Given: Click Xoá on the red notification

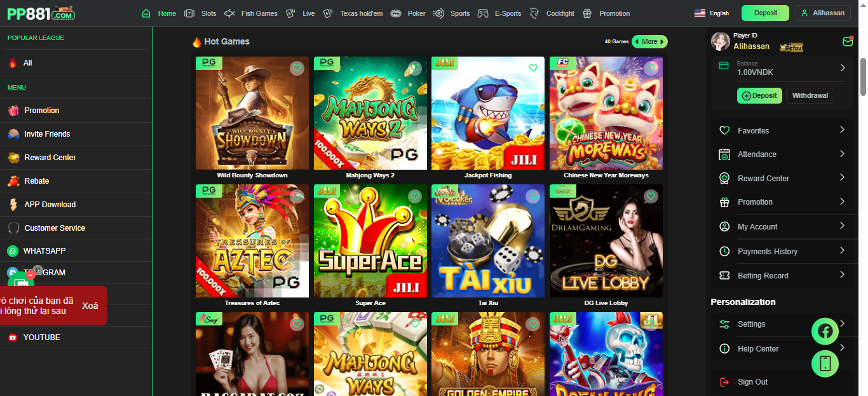Looking at the screenshot, I should 90,306.
